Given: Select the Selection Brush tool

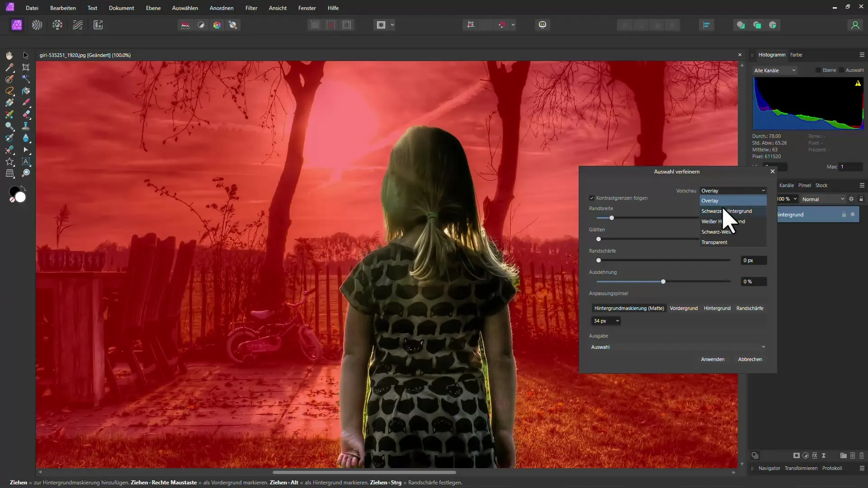Looking at the screenshot, I should click(x=9, y=79).
